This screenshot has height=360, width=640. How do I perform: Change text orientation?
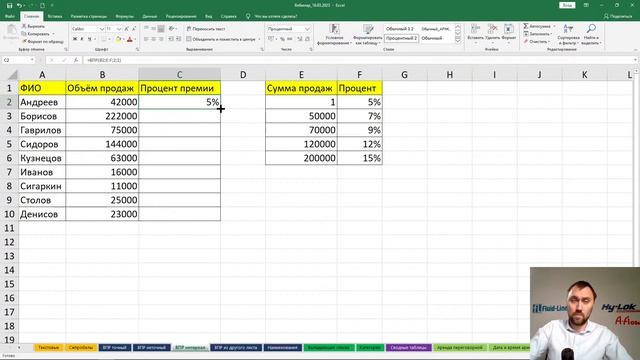coord(172,29)
